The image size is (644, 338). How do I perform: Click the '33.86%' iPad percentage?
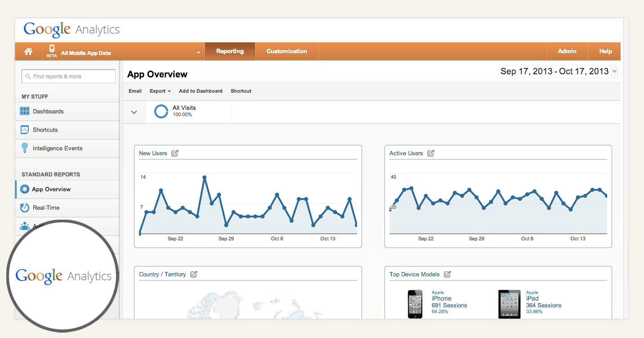click(x=534, y=311)
